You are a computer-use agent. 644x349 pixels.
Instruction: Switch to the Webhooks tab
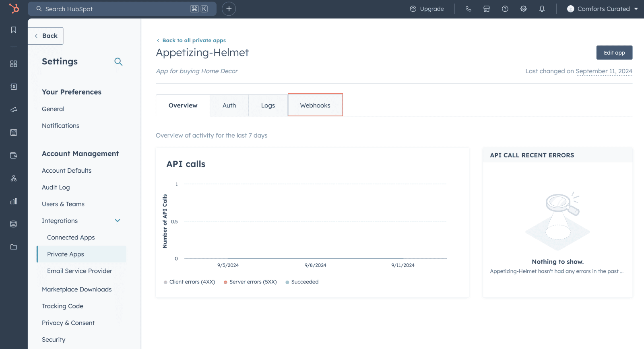[x=315, y=105]
